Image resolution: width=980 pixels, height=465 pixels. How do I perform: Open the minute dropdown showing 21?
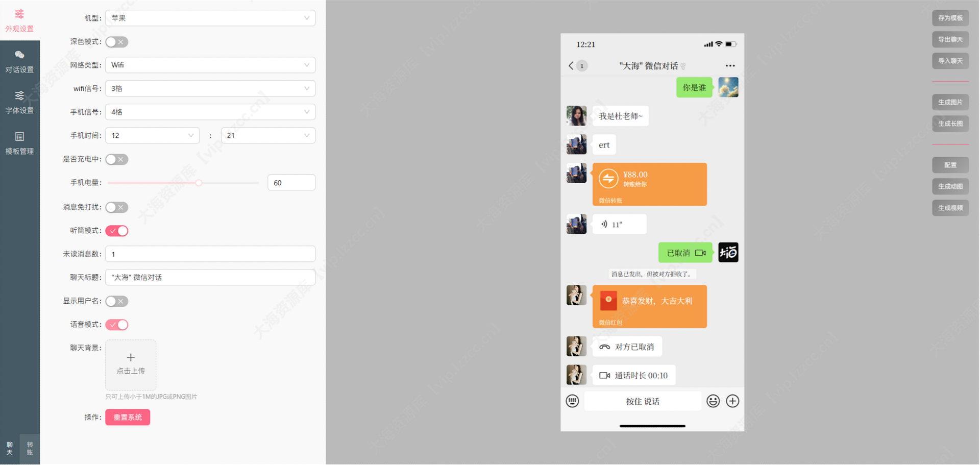coord(268,135)
